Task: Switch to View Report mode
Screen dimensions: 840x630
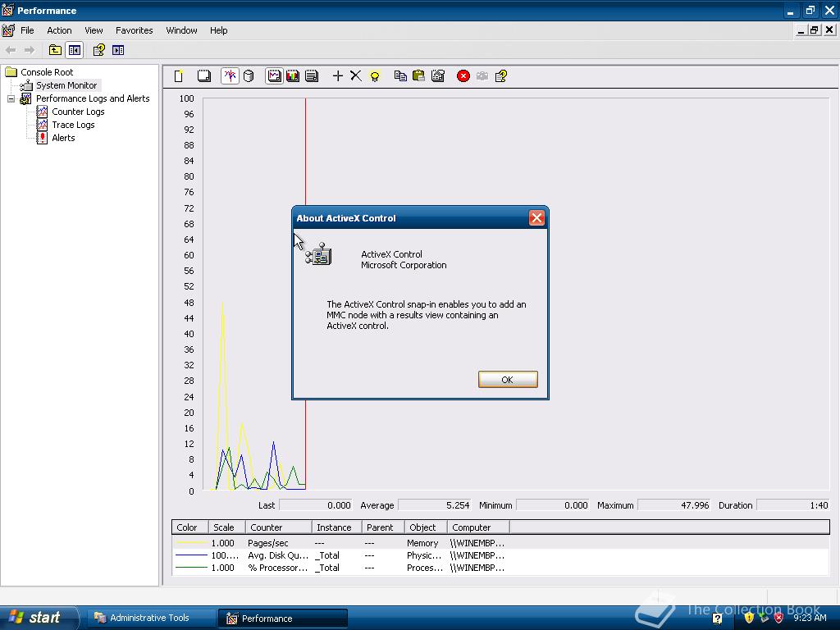Action: click(x=312, y=76)
